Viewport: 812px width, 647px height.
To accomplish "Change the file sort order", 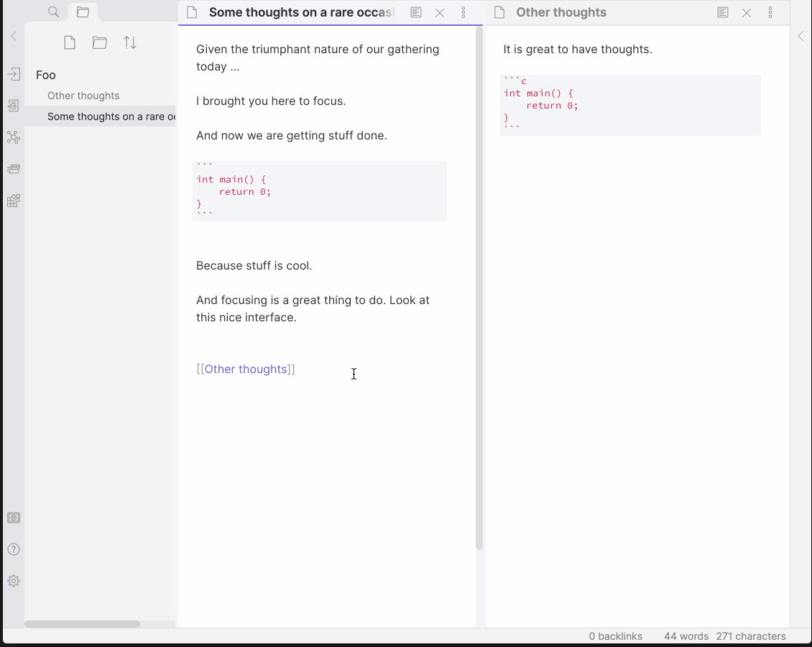I will tap(130, 42).
